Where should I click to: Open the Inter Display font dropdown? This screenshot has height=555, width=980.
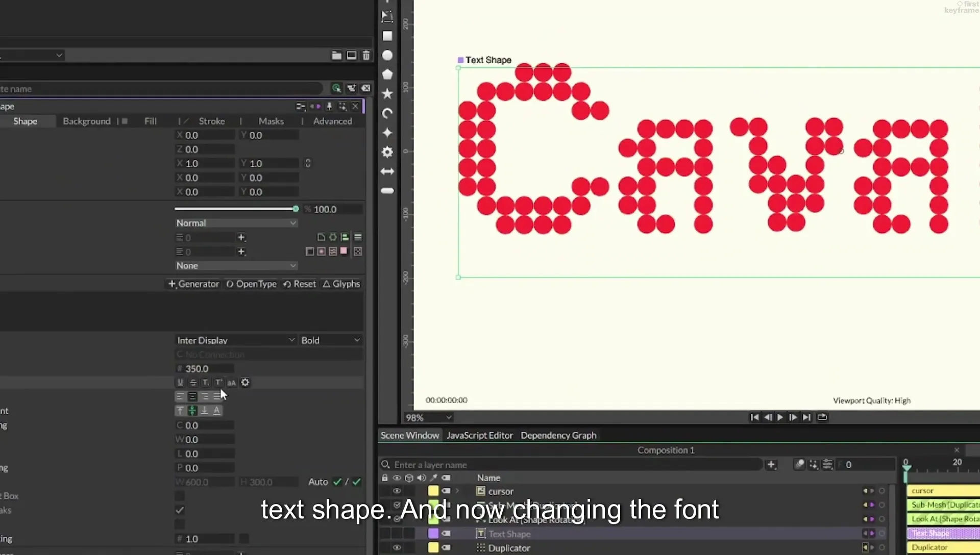235,340
